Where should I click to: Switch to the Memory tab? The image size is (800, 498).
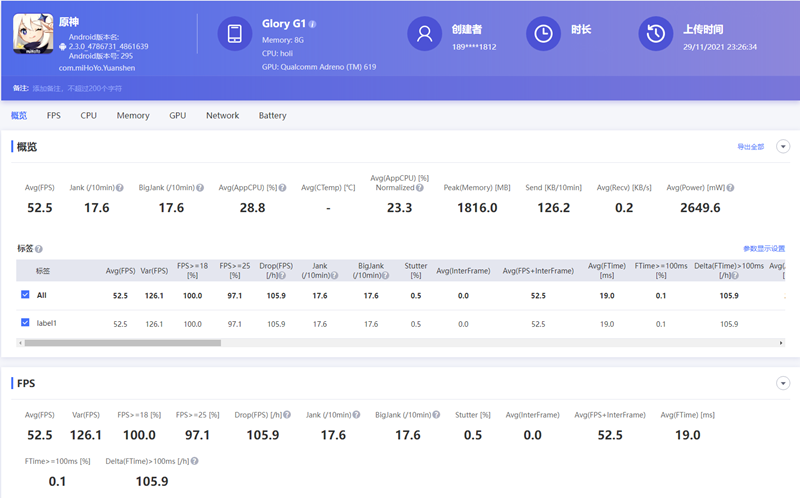[133, 116]
